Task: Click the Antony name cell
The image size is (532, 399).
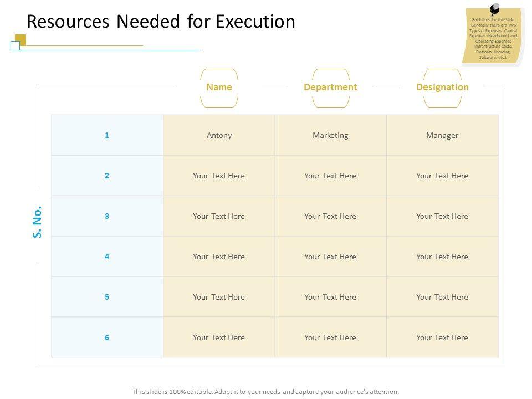Action: point(219,135)
